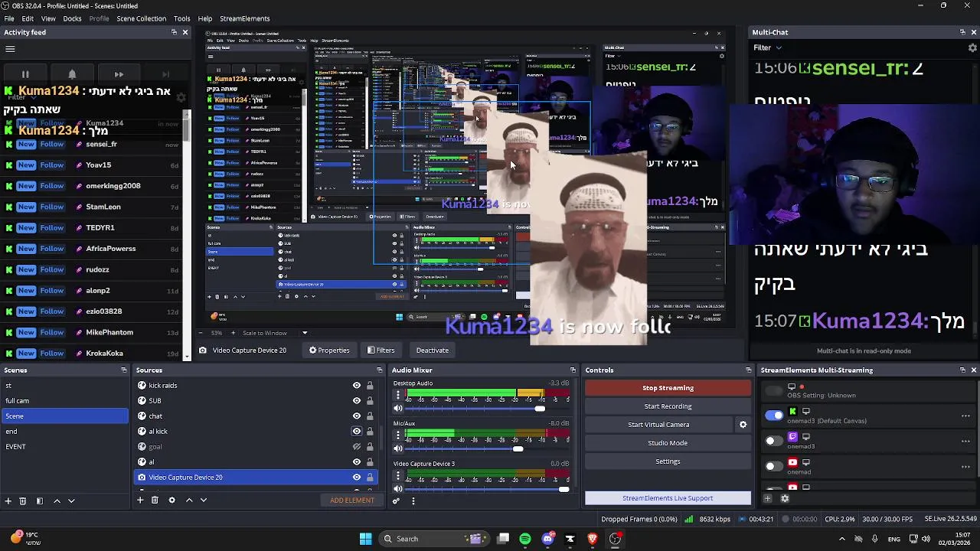This screenshot has width=980, height=551.
Task: Expand the Multi-Chat Filter dropdown
Action: (x=767, y=47)
